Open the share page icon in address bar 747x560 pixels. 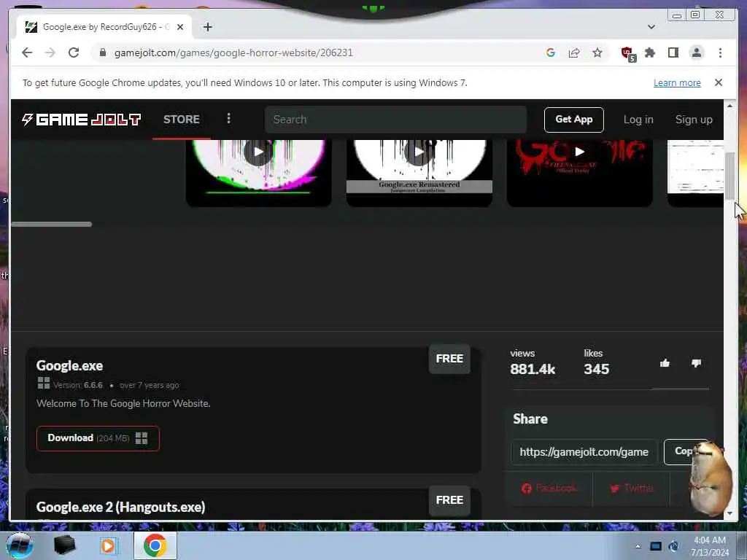[x=574, y=52]
